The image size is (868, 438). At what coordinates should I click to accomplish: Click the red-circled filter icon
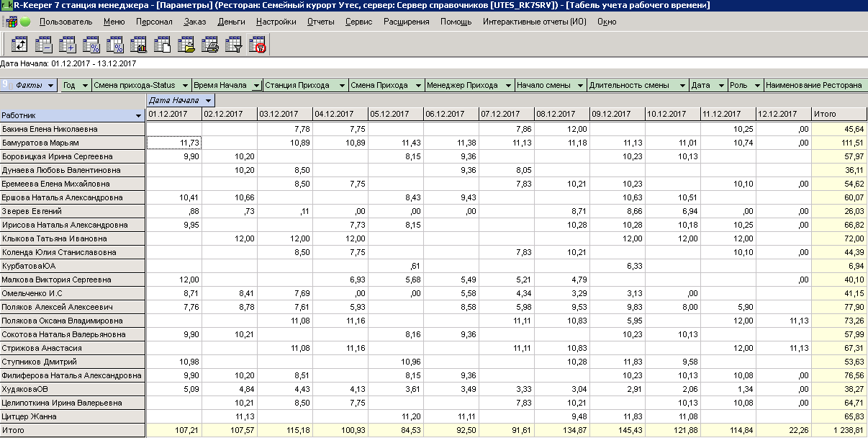pyautogui.click(x=258, y=45)
